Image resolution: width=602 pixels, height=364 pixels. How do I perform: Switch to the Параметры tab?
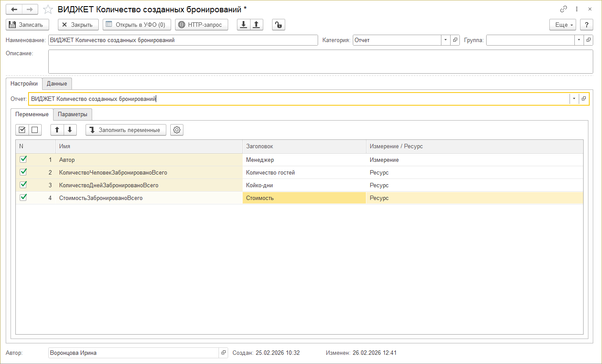point(72,114)
